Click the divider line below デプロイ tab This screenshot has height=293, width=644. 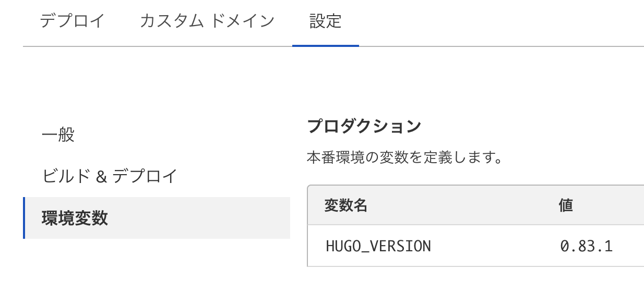pos(73,46)
